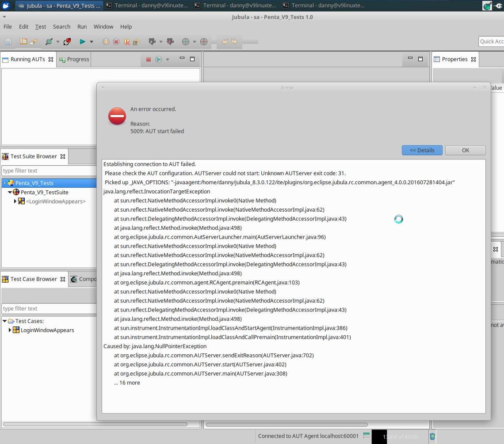The height and width of the screenshot is (444, 504).
Task: Click the Pause Test Suite toolbar icon
Action: (x=106, y=42)
